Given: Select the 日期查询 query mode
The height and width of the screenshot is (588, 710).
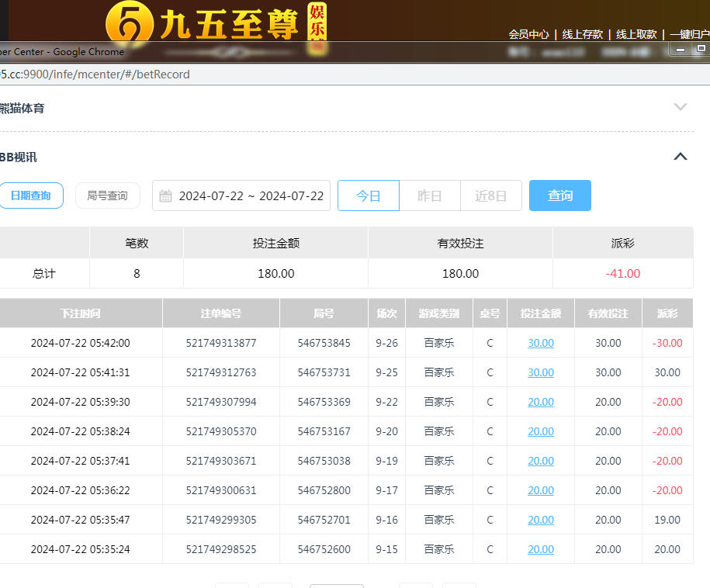Looking at the screenshot, I should click(x=30, y=195).
